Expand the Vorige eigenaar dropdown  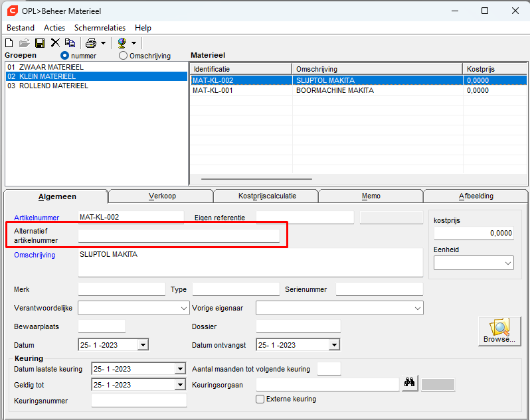click(418, 309)
